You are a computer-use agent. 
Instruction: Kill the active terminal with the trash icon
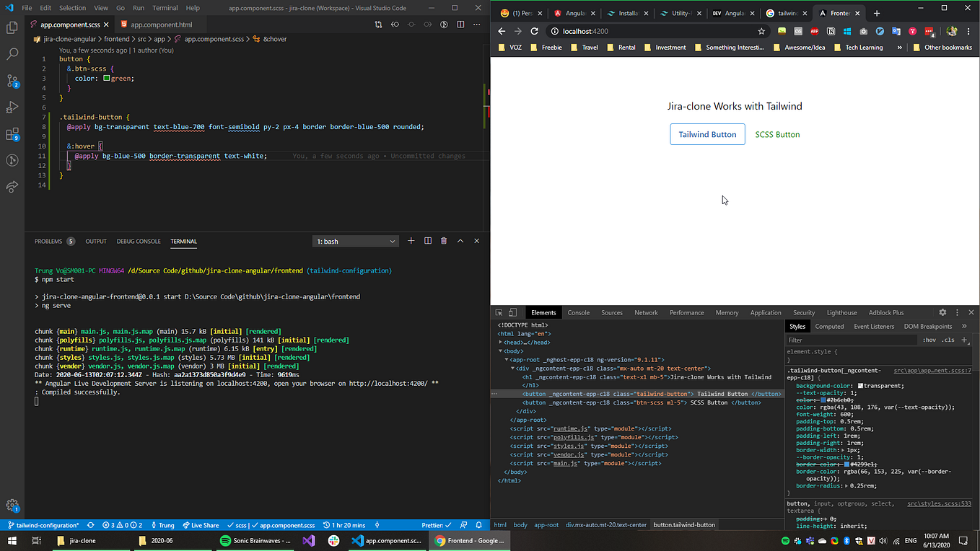click(x=443, y=241)
